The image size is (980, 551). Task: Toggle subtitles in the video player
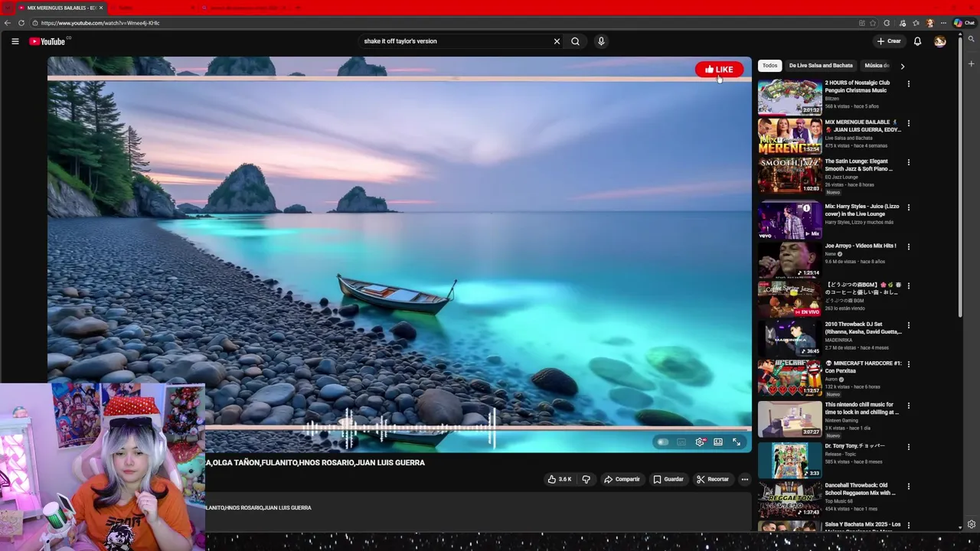point(681,442)
